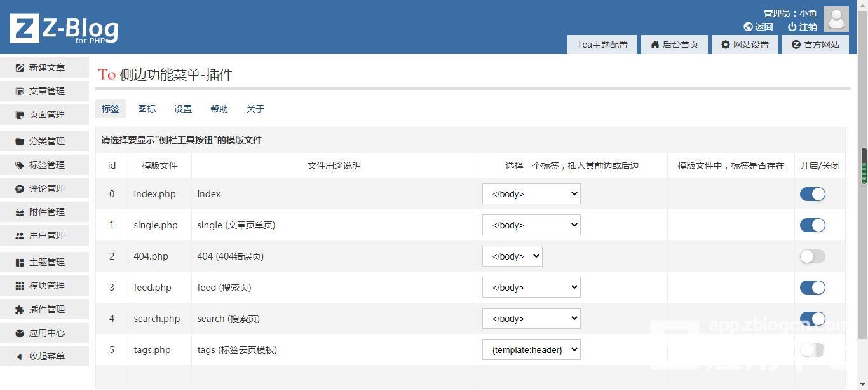Open 网站设置 page
The height and width of the screenshot is (390, 868).
point(745,45)
